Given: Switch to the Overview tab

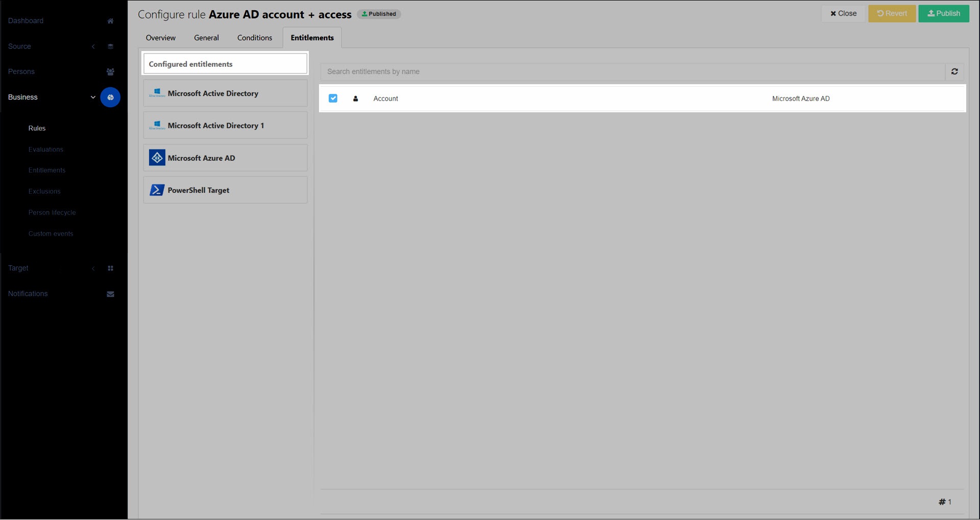Looking at the screenshot, I should click(160, 38).
